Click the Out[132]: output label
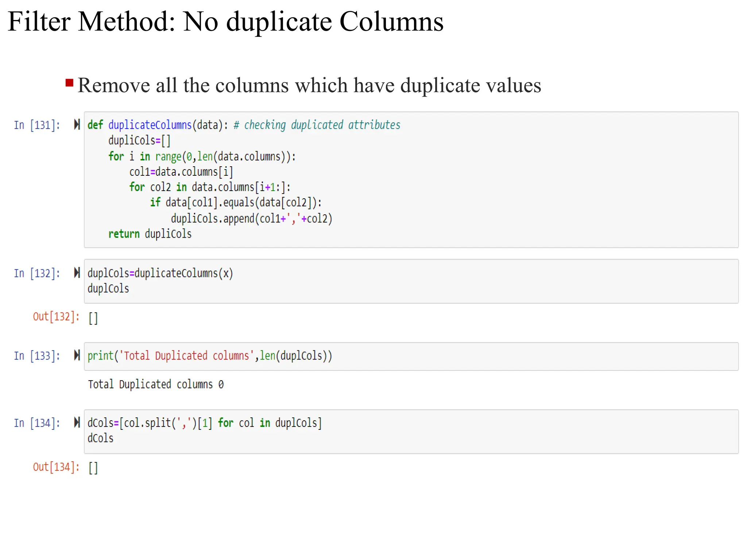Viewport: 747px width, 560px height. point(56,316)
